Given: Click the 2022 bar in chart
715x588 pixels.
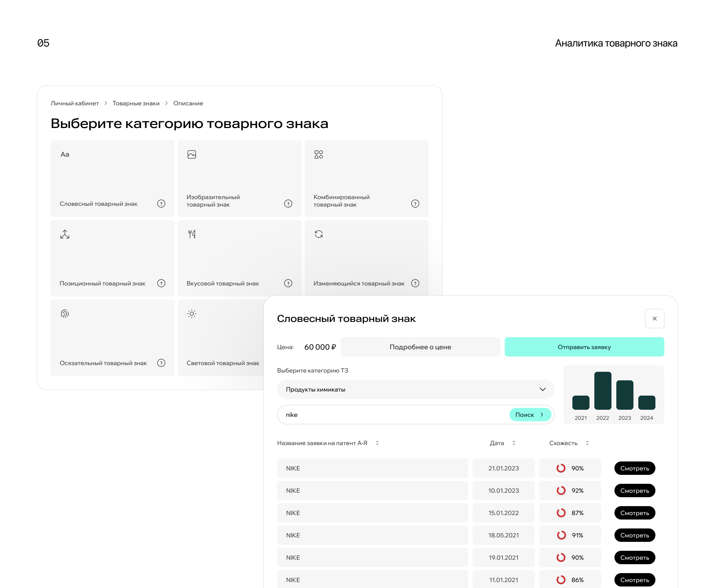Looking at the screenshot, I should coord(603,391).
